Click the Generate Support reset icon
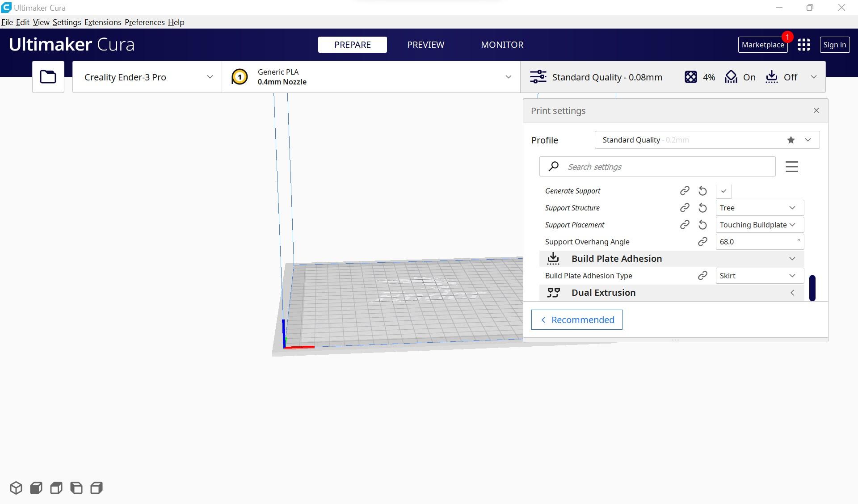This screenshot has width=858, height=504. tap(702, 190)
